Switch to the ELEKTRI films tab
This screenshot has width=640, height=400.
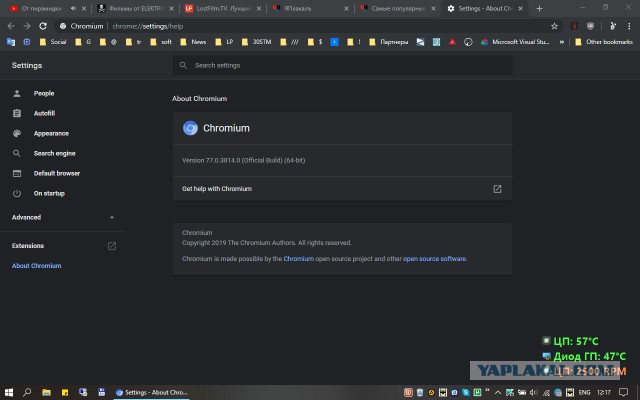coord(135,8)
